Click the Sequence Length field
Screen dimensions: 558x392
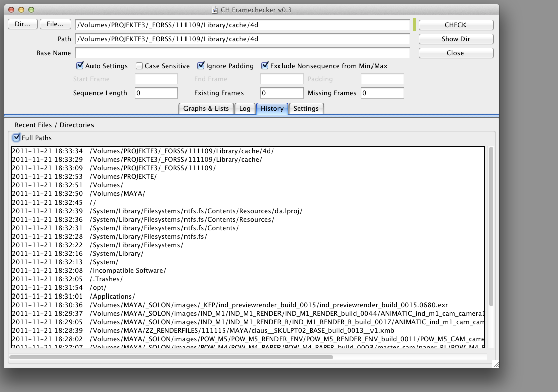156,93
